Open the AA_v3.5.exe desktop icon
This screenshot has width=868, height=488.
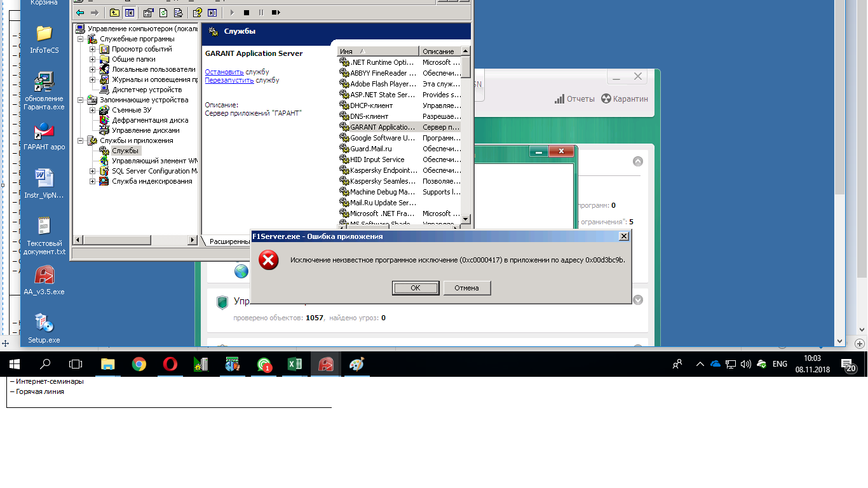[44, 281]
